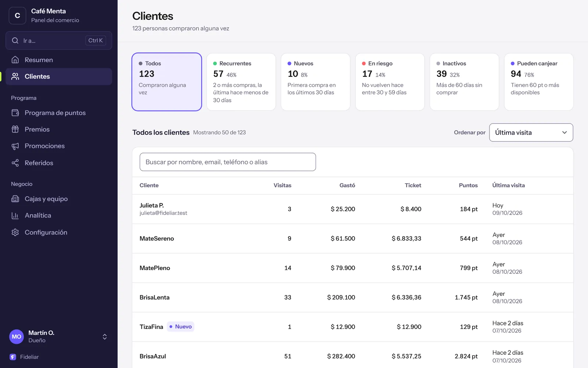Open the MateSereno client row
Screen dimensions: 588x368
click(x=353, y=238)
